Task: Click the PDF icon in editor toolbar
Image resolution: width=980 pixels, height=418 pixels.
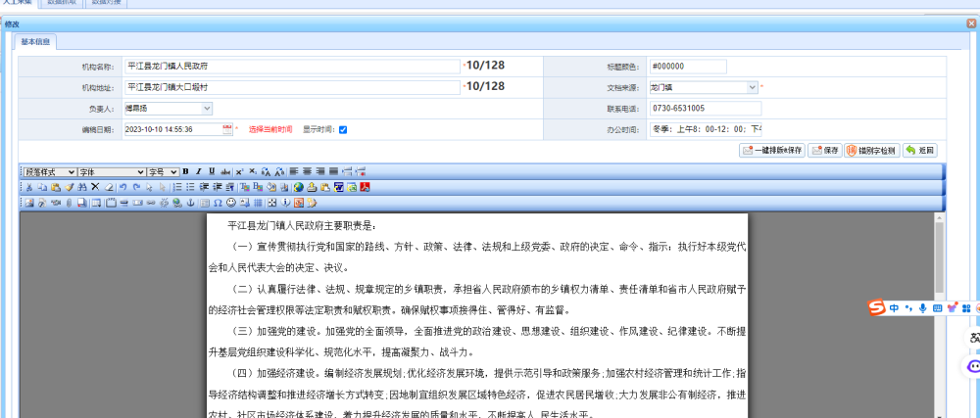Action: (x=364, y=187)
